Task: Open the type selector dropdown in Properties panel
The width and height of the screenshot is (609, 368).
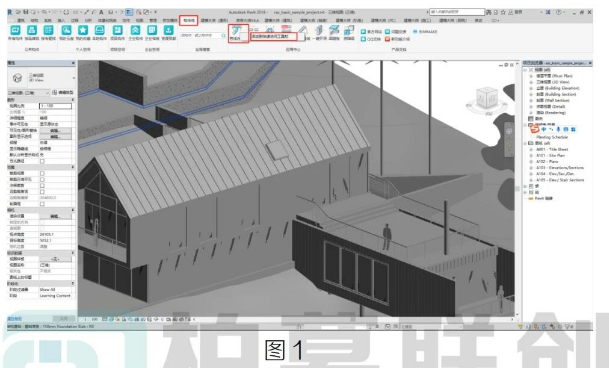Action: click(x=73, y=78)
